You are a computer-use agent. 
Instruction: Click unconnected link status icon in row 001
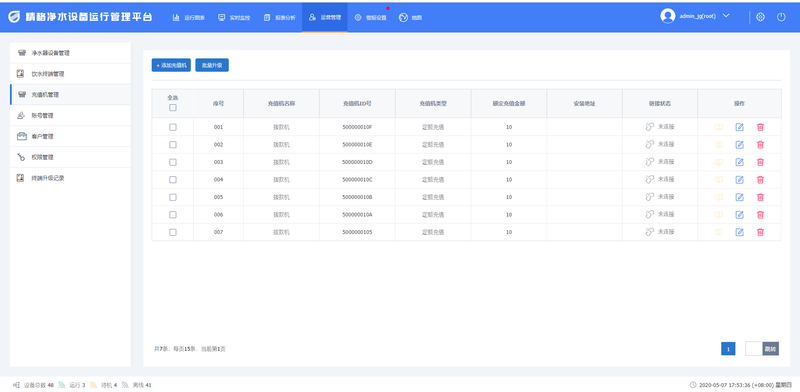pos(649,127)
